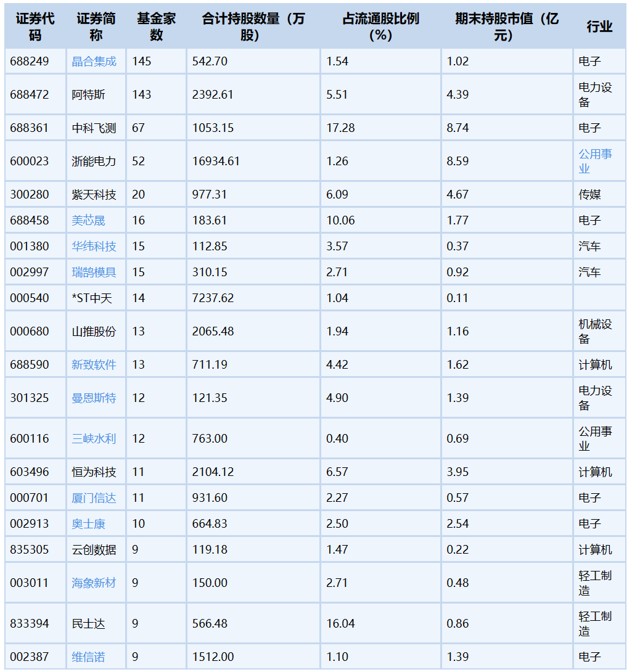The width and height of the screenshot is (632, 672).
Task: Open the 厦门信达 stock link
Action: (x=94, y=498)
